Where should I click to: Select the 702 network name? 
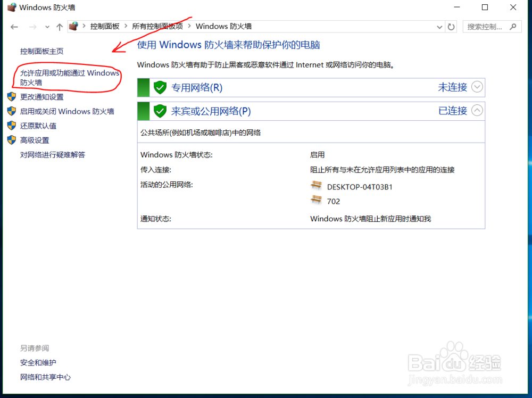(334, 202)
